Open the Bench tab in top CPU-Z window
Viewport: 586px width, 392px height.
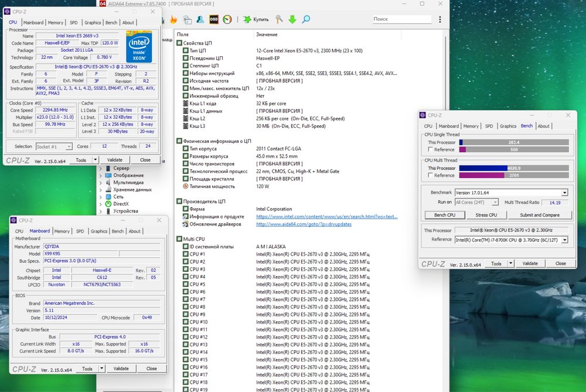(111, 22)
